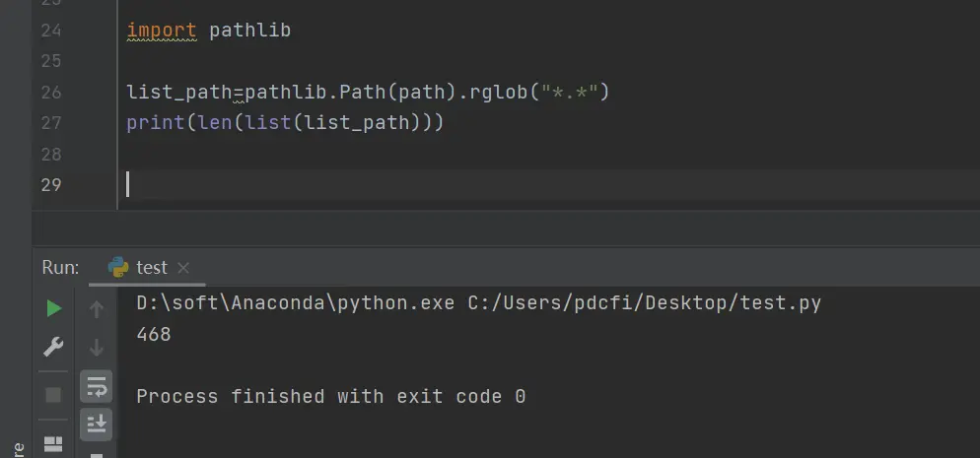Viewport: 980px width, 458px height.
Task: Place cursor on rglob in line 26
Action: click(x=498, y=93)
